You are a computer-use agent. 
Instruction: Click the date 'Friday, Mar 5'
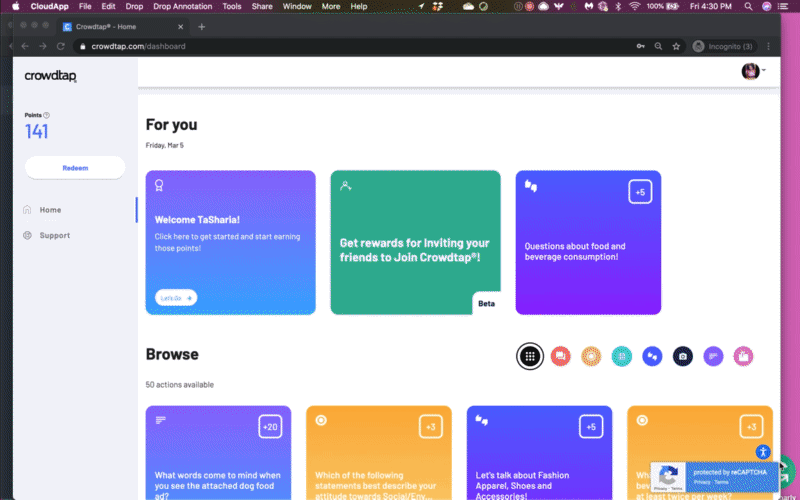(x=165, y=145)
